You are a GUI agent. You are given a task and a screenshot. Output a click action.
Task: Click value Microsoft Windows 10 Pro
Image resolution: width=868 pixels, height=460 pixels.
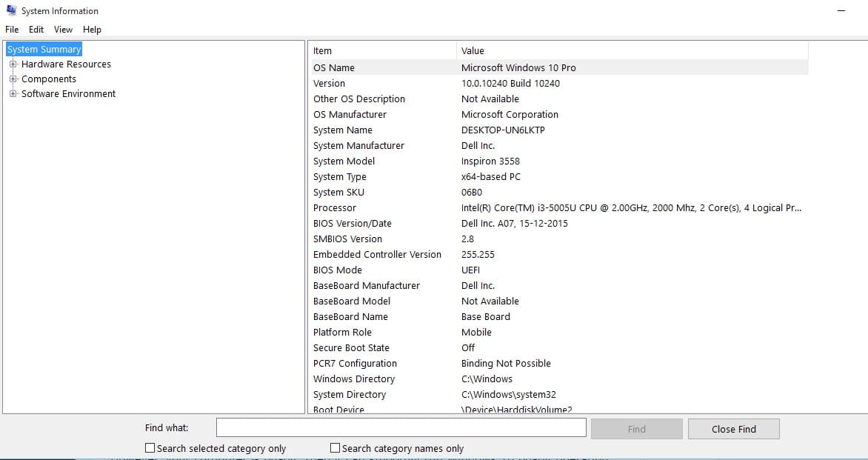coord(518,67)
